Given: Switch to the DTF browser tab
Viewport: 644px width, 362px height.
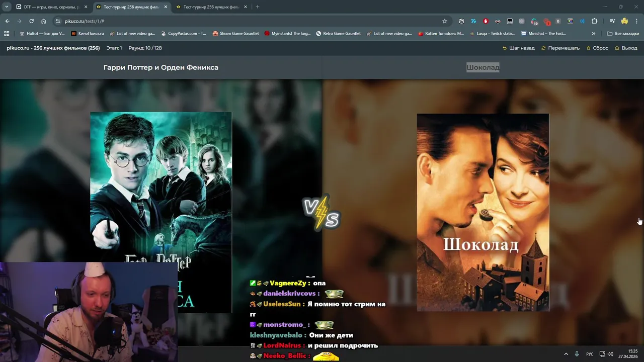Looking at the screenshot, I should [51, 7].
